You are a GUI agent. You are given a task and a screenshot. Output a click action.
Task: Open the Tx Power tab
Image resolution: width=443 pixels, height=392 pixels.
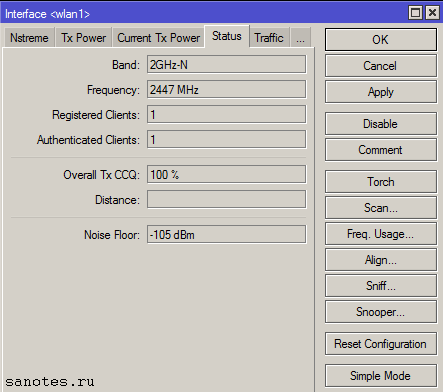click(83, 38)
